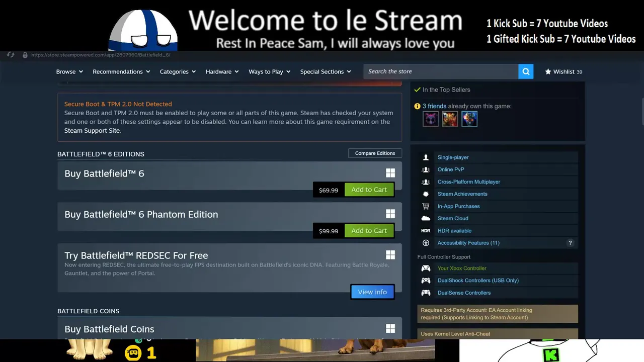Open the Special Sections dropdown
Viewport: 644px width, 362px height.
coord(326,71)
